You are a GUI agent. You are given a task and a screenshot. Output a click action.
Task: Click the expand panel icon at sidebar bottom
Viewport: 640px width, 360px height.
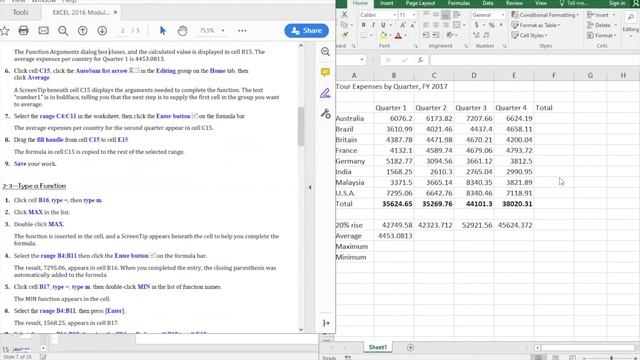coord(326,323)
